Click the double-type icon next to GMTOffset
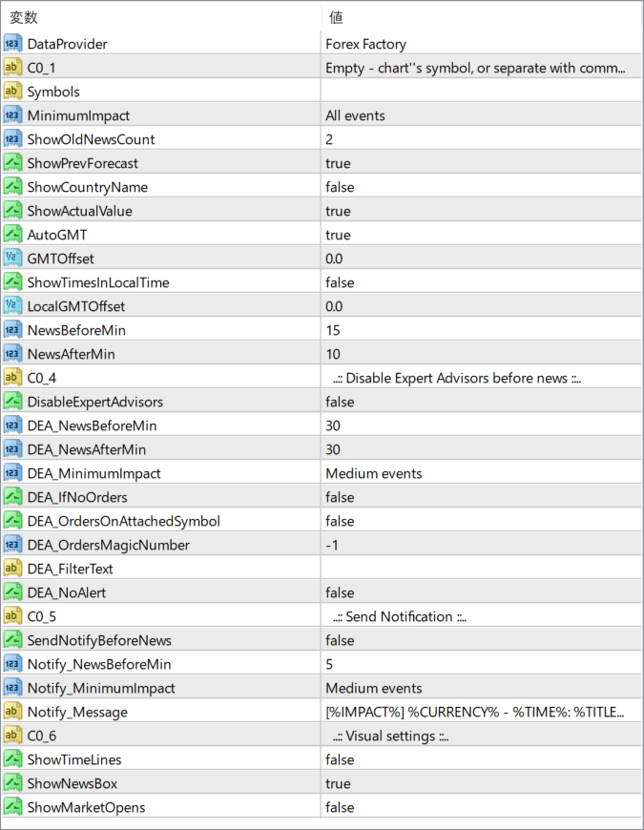The height and width of the screenshot is (830, 644). (12, 259)
